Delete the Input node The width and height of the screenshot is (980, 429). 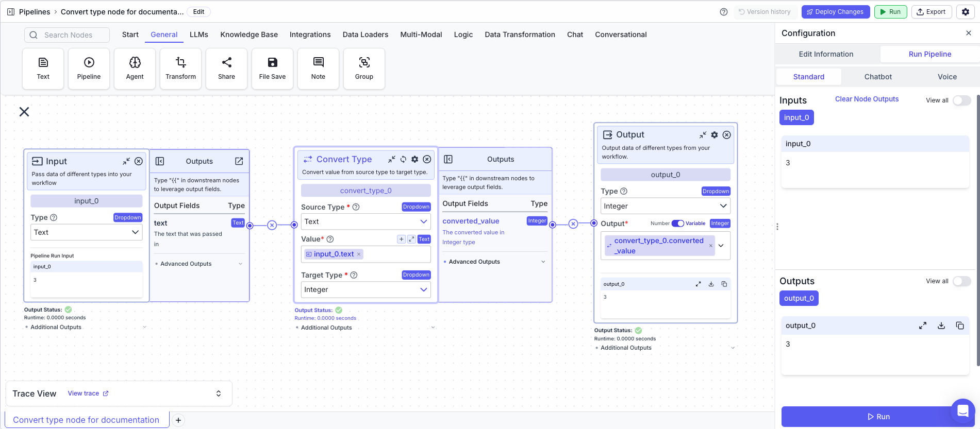139,161
